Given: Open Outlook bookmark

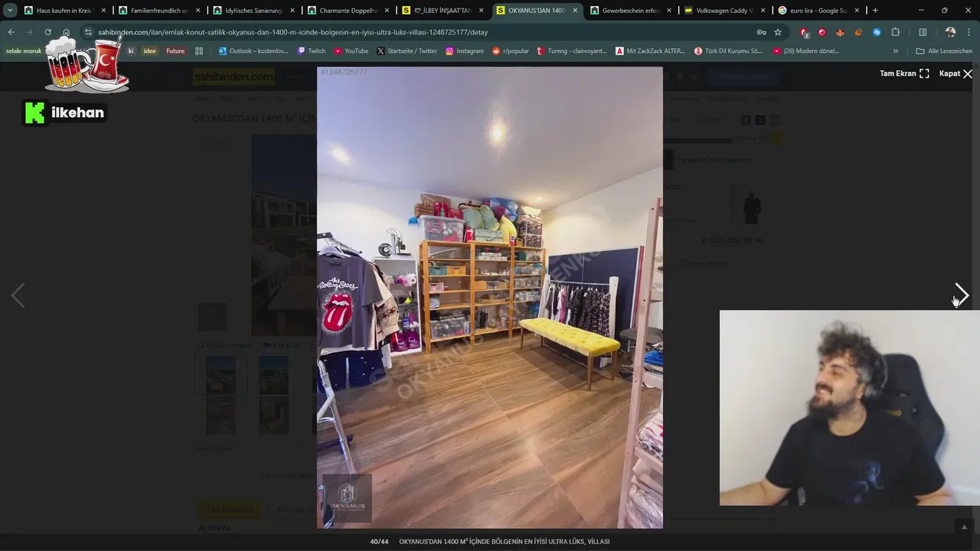Looking at the screenshot, I should [x=253, y=51].
